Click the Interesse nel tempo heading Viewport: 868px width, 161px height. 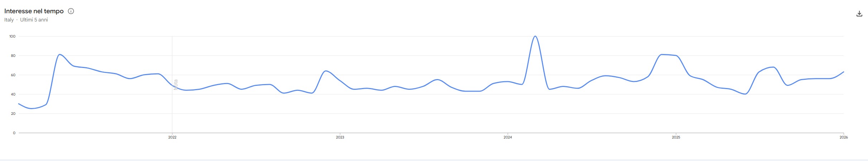pyautogui.click(x=34, y=11)
